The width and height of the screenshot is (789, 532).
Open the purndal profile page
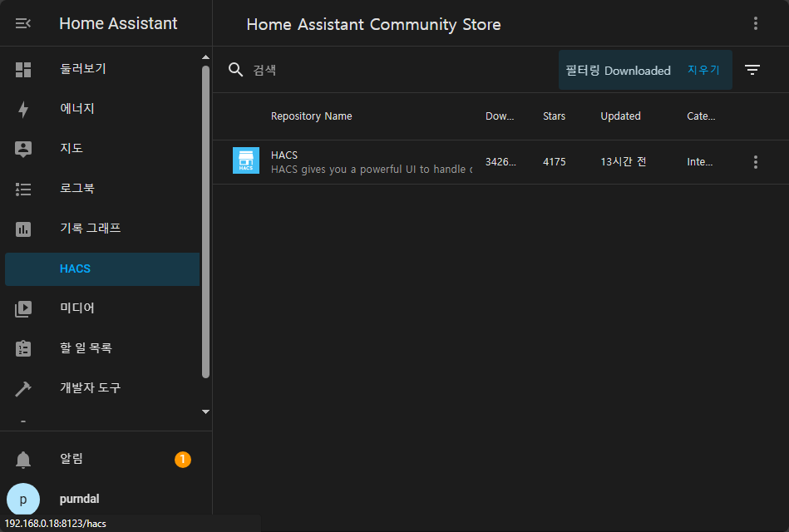[x=102, y=499]
